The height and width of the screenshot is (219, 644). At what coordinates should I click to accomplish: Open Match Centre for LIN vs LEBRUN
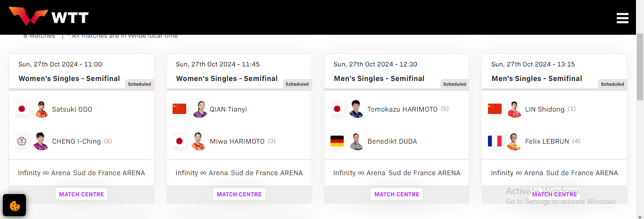554,194
